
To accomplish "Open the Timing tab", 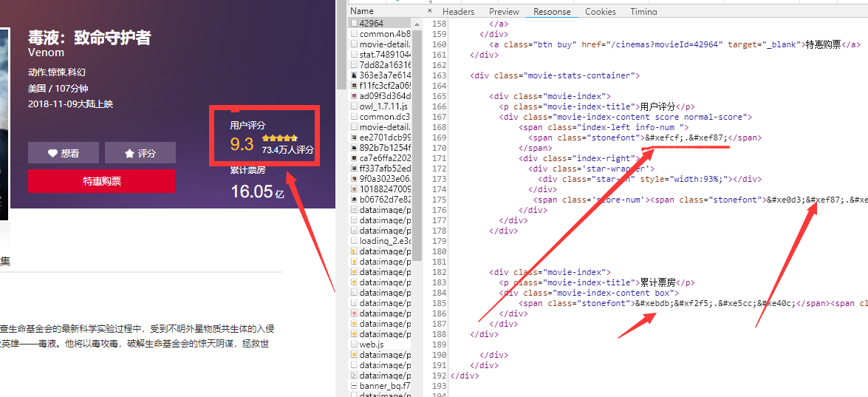I will tap(644, 12).
